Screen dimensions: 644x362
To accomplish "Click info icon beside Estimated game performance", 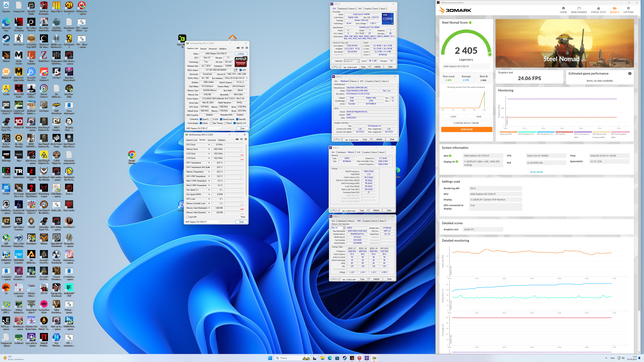I will tap(630, 73).
